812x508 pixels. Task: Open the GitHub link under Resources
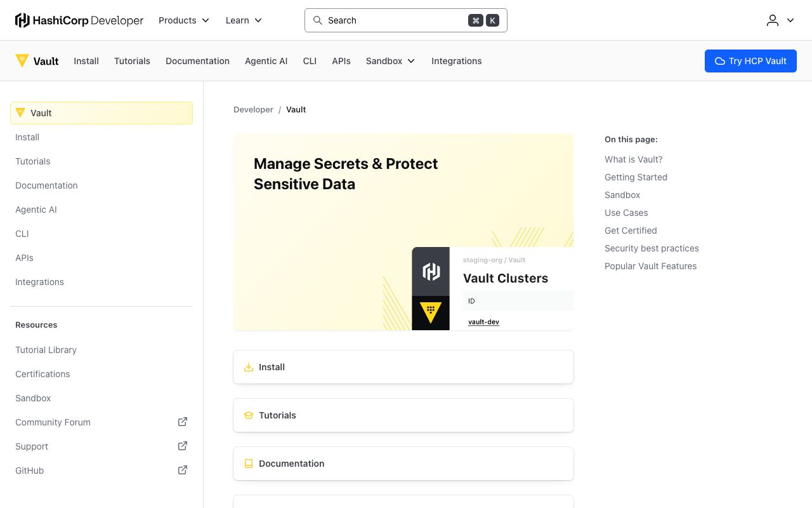[101, 471]
